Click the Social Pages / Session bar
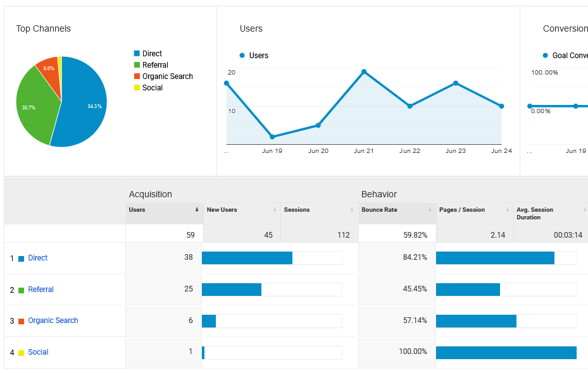 click(506, 352)
